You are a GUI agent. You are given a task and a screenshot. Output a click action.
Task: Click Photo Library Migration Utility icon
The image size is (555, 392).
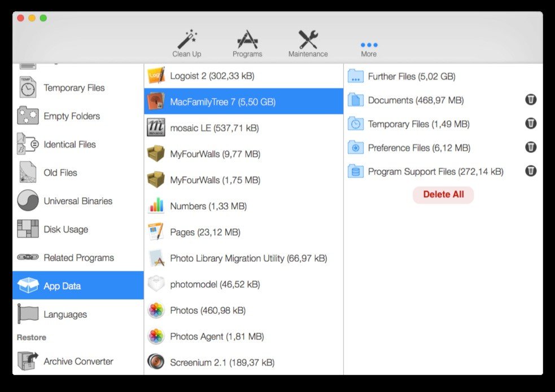[156, 258]
